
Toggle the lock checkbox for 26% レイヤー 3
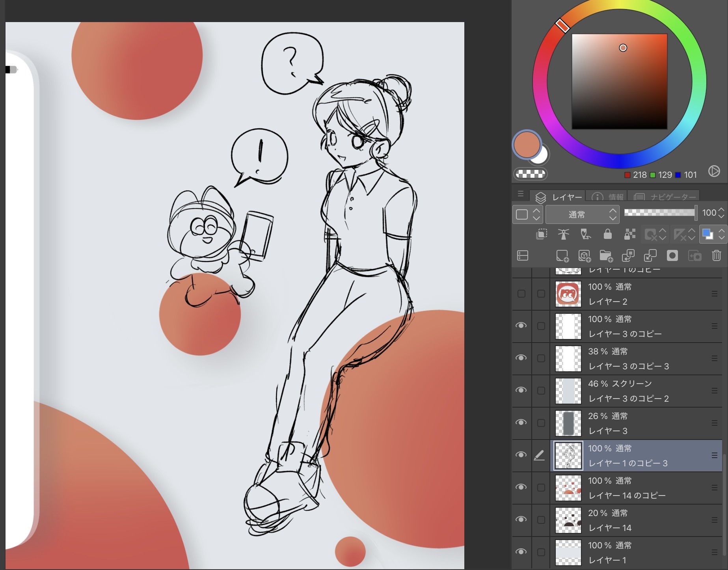[x=541, y=423]
